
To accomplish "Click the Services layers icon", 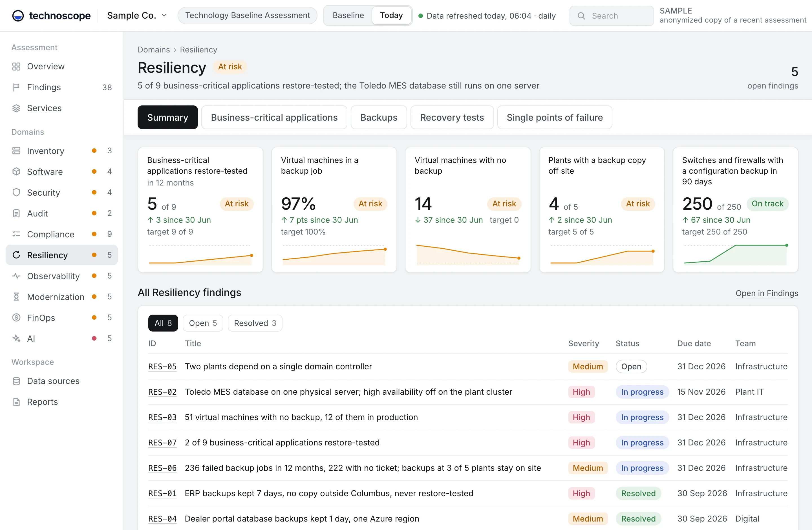I will pos(16,108).
